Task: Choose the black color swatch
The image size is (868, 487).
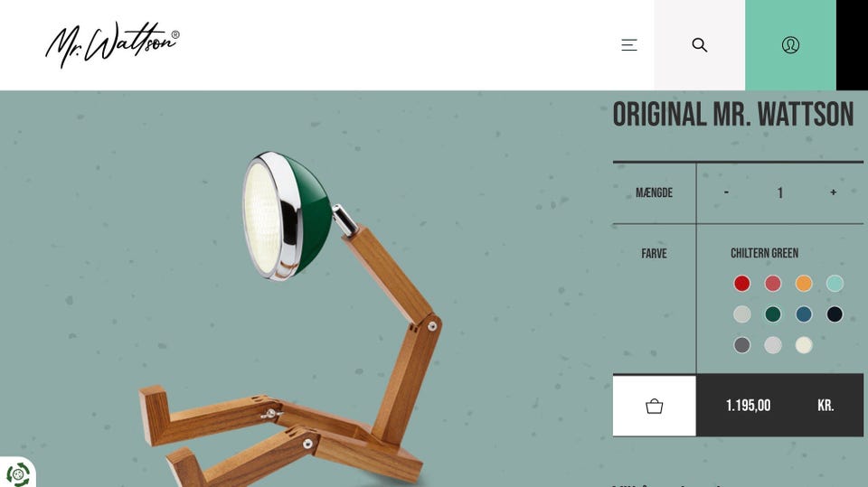Action: [835, 314]
